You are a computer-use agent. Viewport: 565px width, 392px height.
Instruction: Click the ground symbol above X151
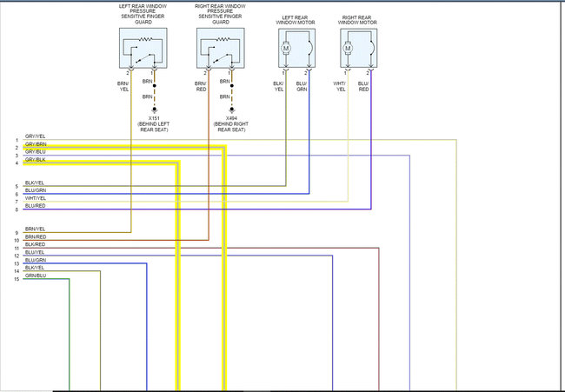click(154, 110)
